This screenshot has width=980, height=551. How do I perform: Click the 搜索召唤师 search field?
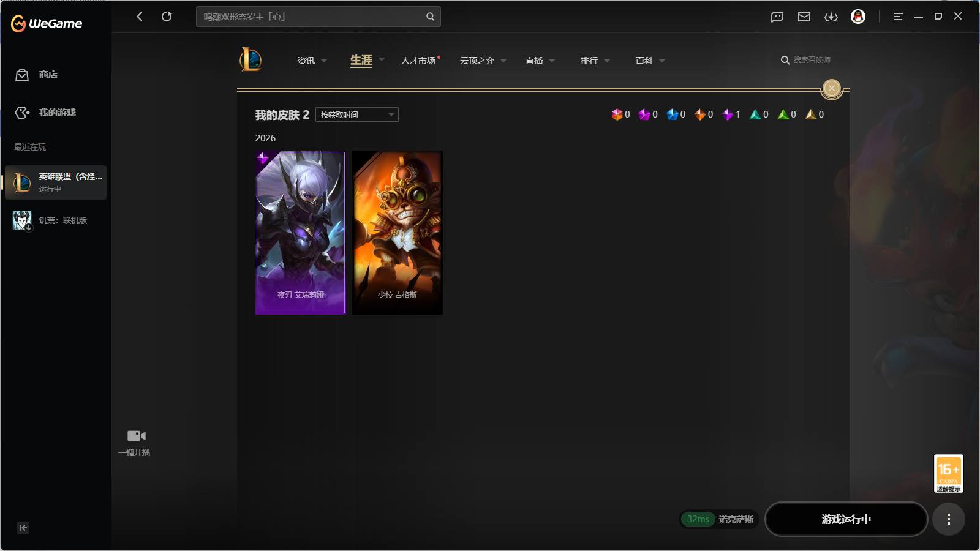point(812,60)
